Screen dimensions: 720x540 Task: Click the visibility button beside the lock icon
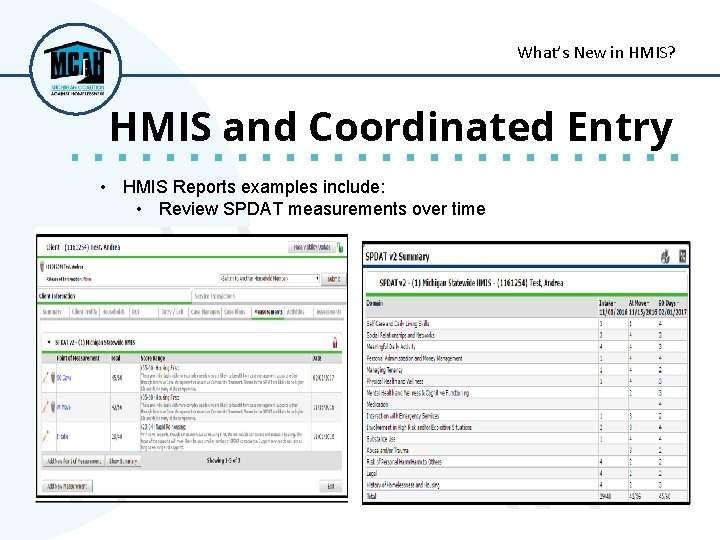(312, 247)
